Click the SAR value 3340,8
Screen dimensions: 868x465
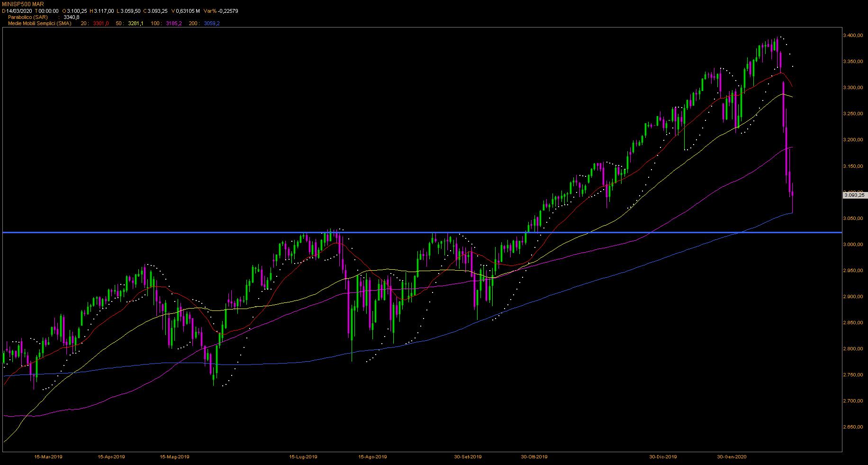click(72, 17)
